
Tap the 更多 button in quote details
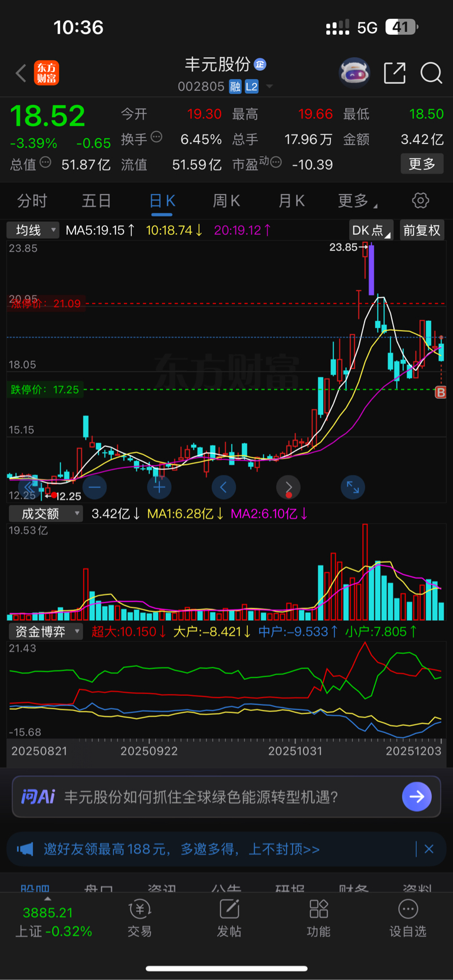[x=422, y=164]
